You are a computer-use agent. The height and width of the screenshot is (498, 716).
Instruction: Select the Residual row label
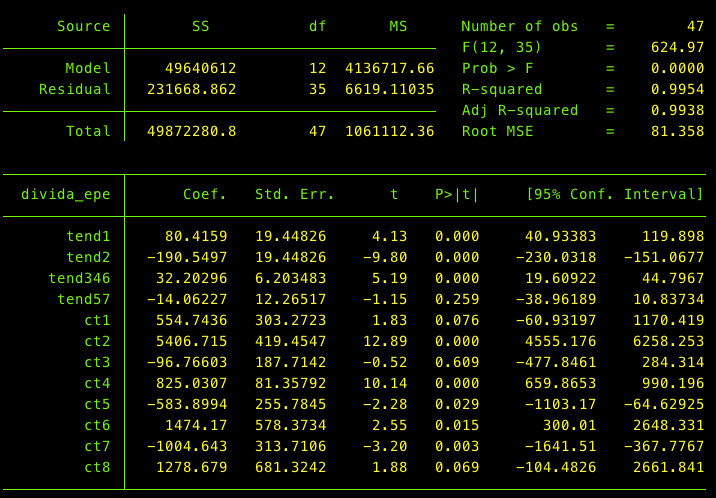[x=75, y=89]
